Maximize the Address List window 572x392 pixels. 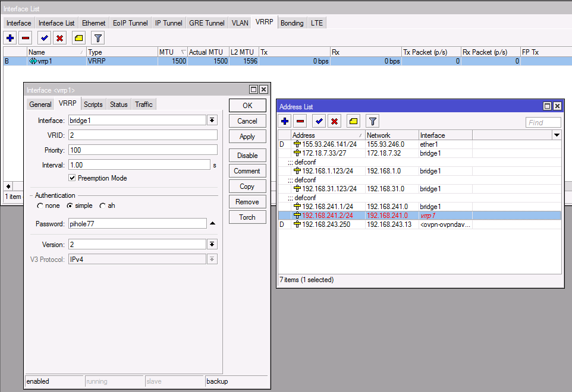(547, 106)
